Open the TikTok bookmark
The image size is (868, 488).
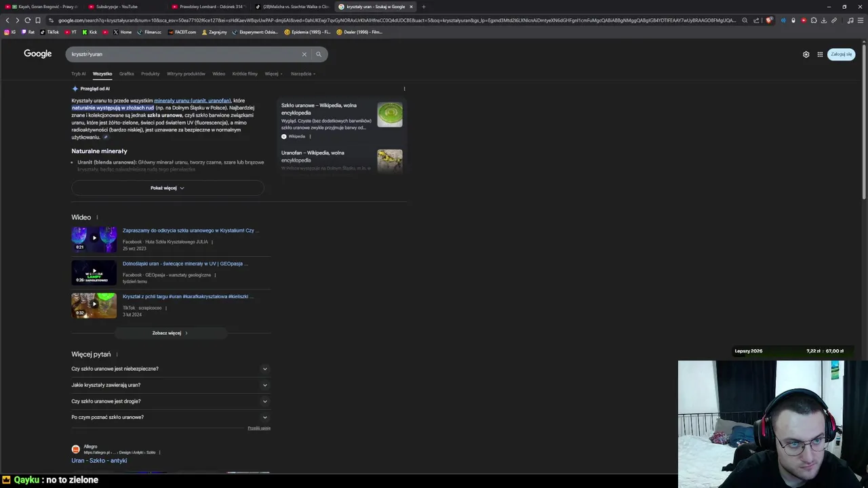(x=50, y=32)
